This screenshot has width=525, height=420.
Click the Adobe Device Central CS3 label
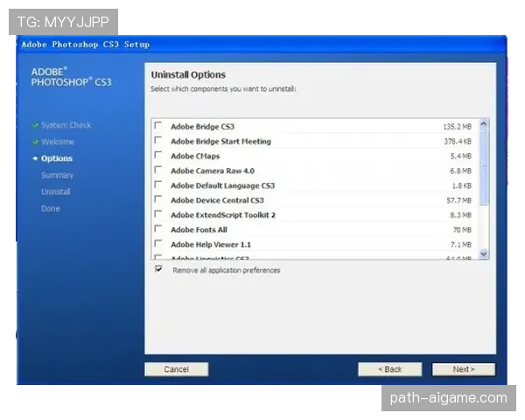point(217,200)
